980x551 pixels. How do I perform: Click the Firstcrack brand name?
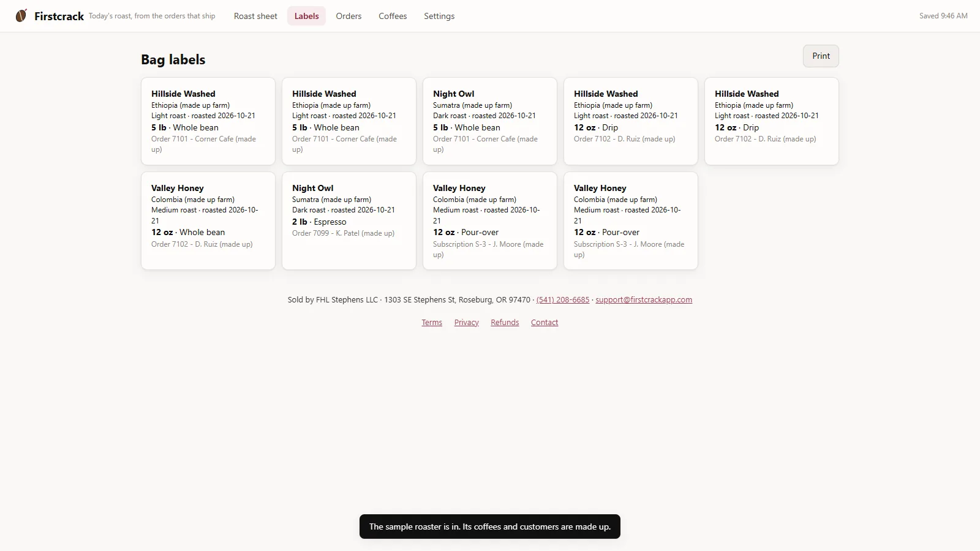click(x=59, y=16)
